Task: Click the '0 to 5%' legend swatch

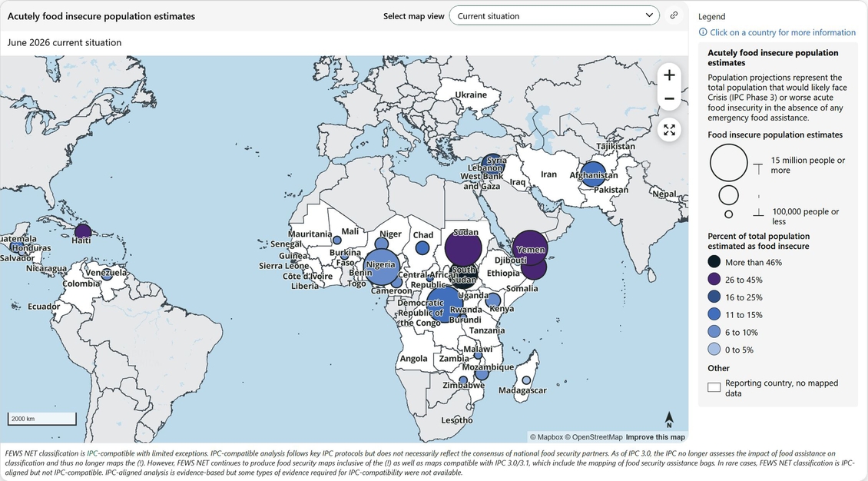Action: (x=714, y=350)
